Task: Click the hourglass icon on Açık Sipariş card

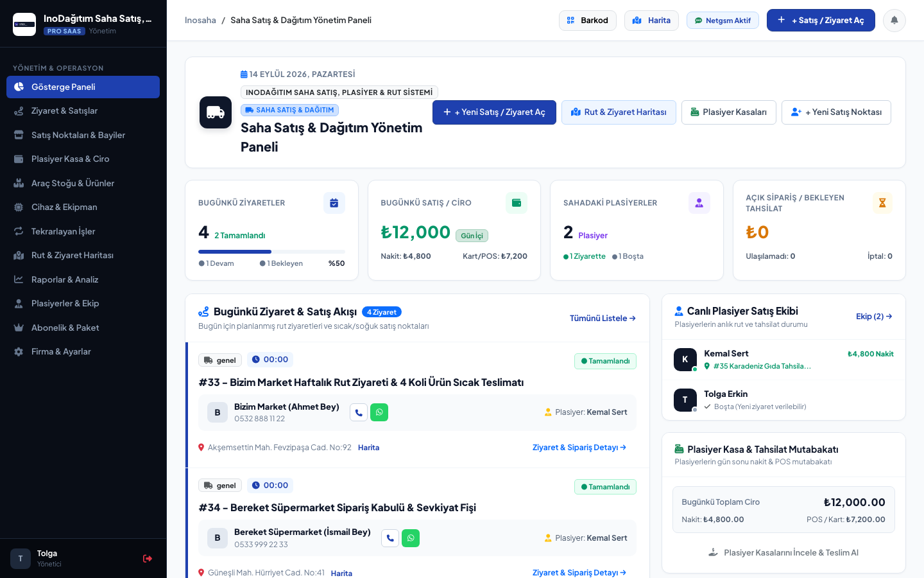Action: point(882,203)
